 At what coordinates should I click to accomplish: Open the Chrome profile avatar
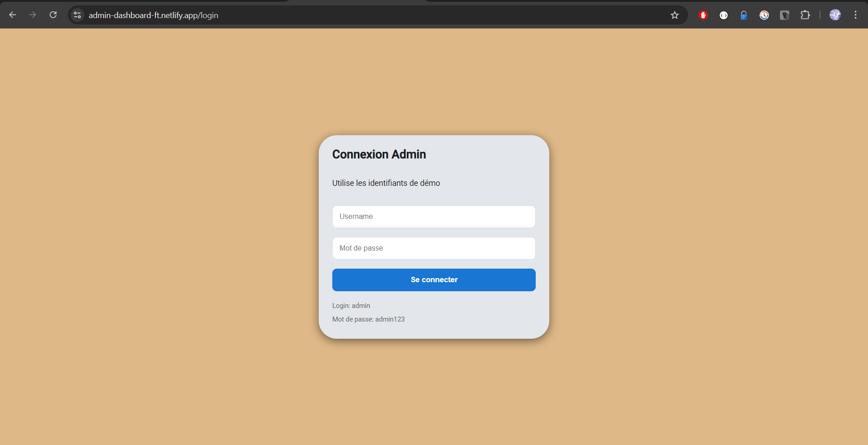[835, 15]
